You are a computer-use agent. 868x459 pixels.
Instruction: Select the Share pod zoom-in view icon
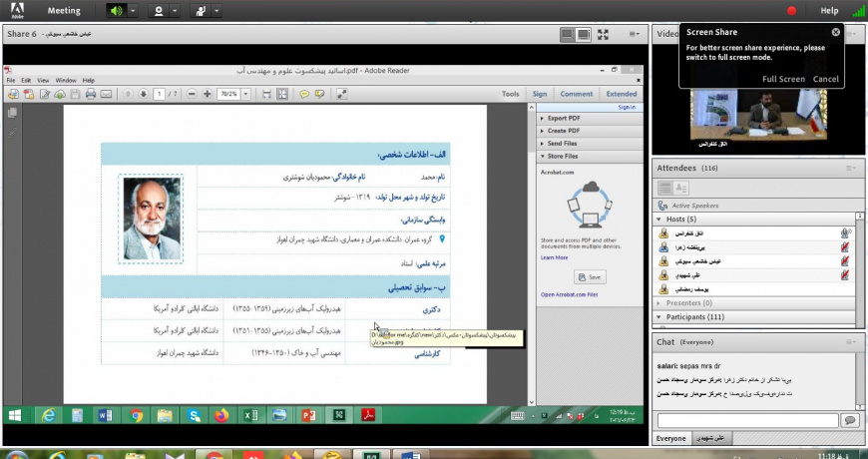(583, 34)
